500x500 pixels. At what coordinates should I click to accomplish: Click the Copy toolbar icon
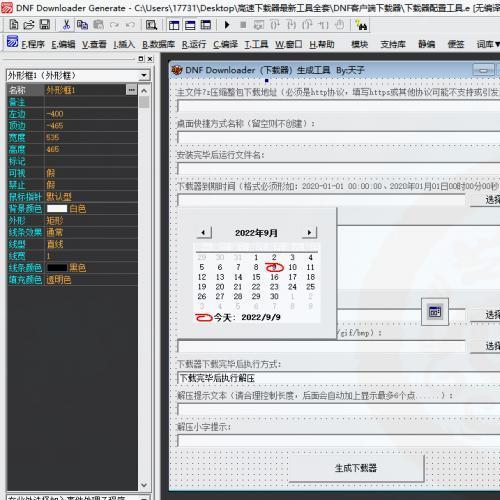(x=82, y=25)
